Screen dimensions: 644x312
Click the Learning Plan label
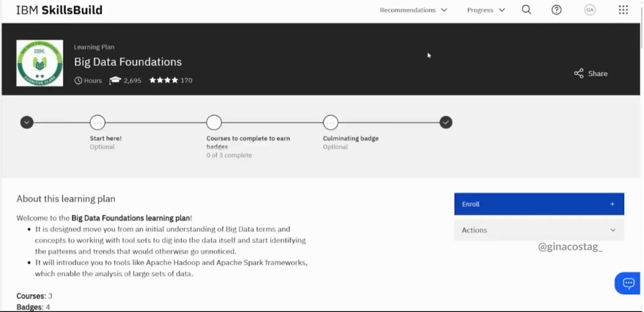[94, 47]
